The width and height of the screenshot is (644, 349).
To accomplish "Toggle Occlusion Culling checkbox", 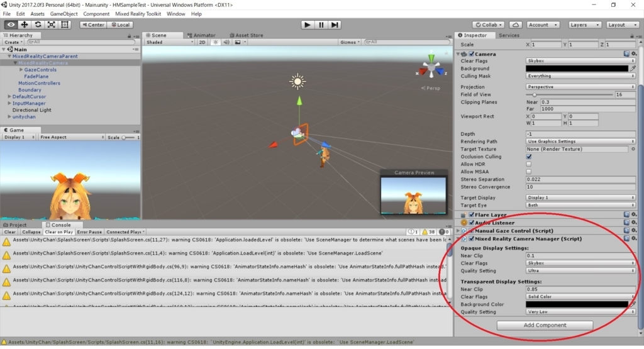I will (529, 157).
